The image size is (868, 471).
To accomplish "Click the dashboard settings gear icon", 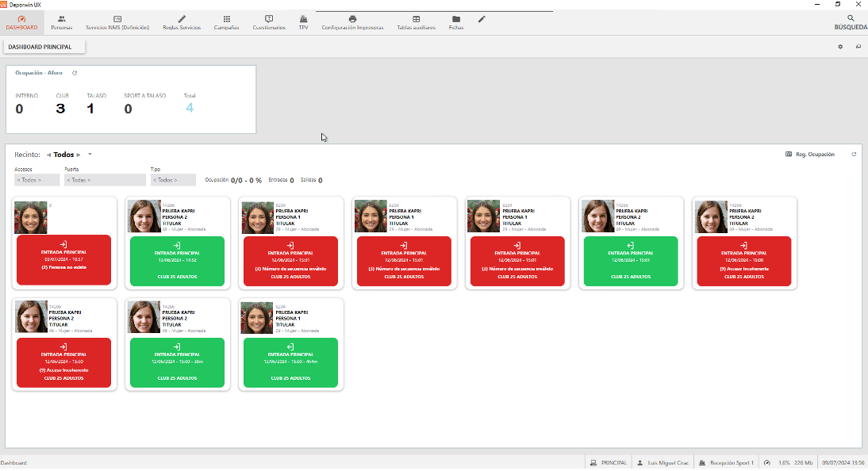I will [x=840, y=47].
